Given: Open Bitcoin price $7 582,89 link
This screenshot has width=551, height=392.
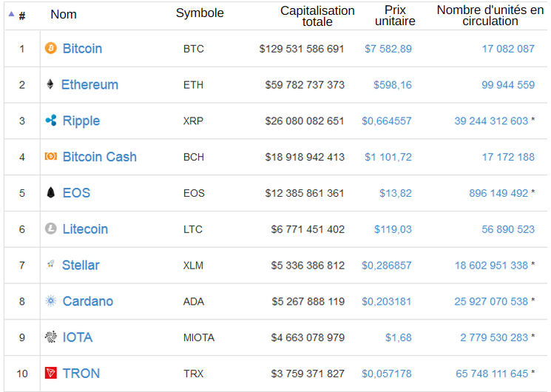Looking at the screenshot, I should pos(388,49).
